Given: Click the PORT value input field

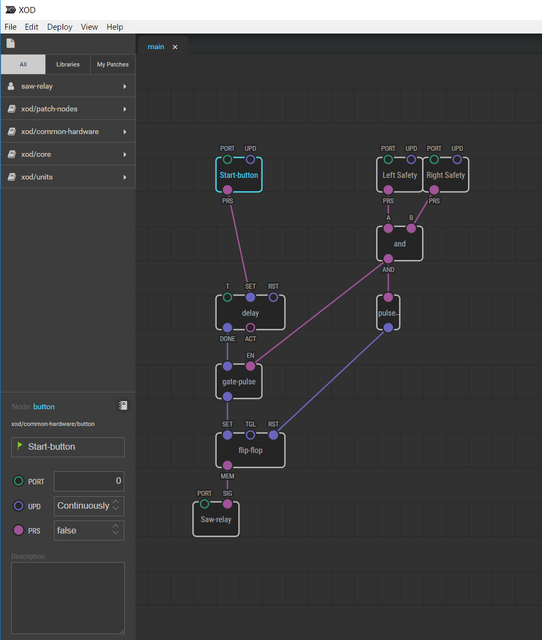Looking at the screenshot, I should click(89, 481).
